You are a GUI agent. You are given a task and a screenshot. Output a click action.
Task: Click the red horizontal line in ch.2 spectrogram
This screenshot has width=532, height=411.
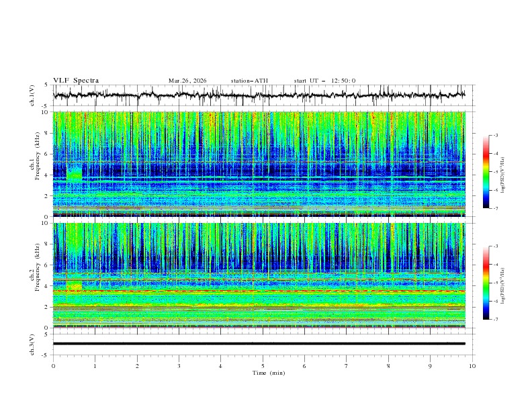259,291
